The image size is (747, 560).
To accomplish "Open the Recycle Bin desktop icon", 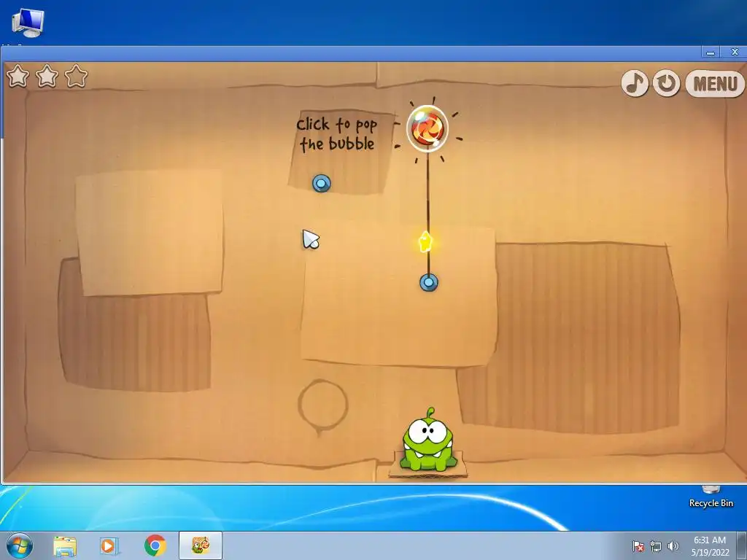I will [711, 497].
